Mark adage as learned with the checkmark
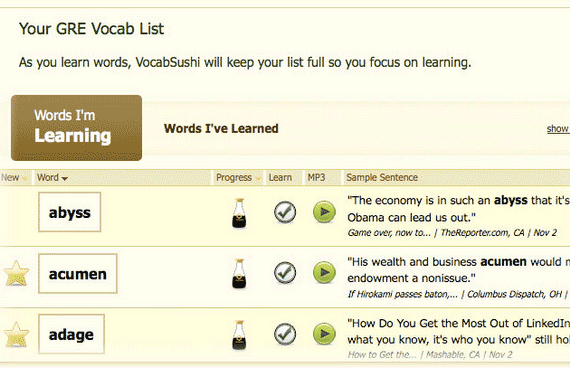Screen dimensions: 570x368 (285, 334)
